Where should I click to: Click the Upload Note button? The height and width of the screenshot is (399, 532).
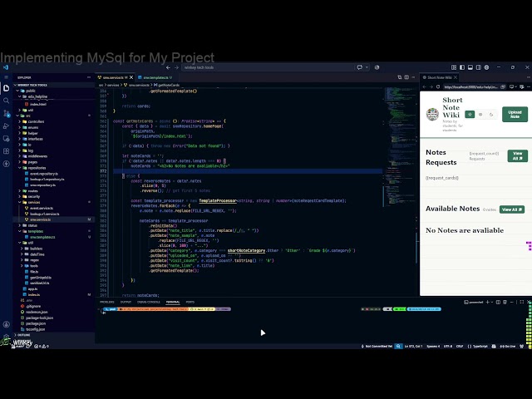click(x=515, y=115)
